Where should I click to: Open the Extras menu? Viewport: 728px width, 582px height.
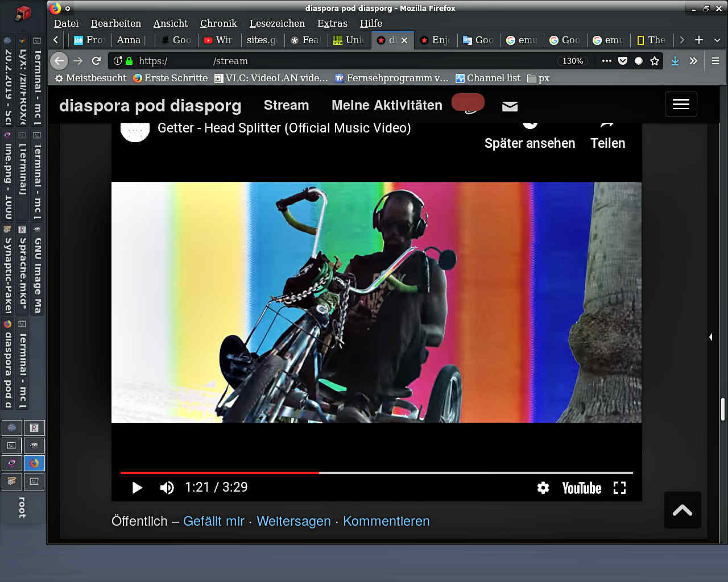332,23
